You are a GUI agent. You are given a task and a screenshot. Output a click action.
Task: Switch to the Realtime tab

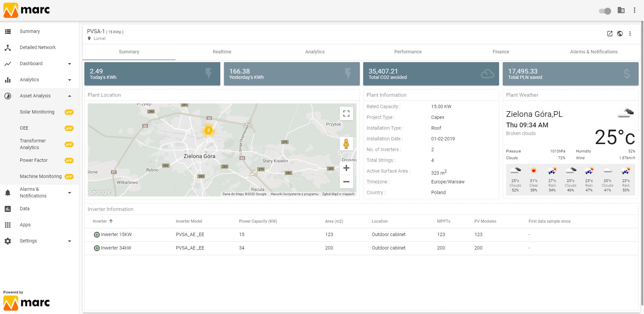[x=222, y=52]
